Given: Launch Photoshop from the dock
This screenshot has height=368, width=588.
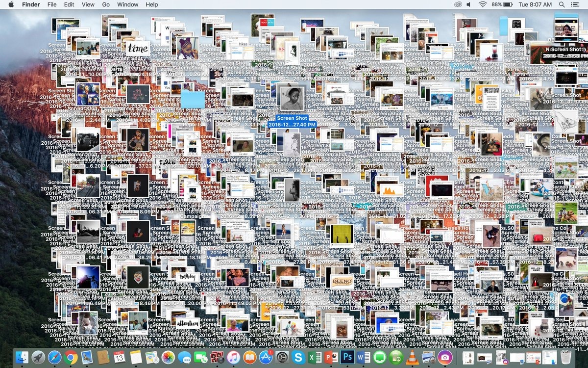Looking at the screenshot, I should [347, 358].
